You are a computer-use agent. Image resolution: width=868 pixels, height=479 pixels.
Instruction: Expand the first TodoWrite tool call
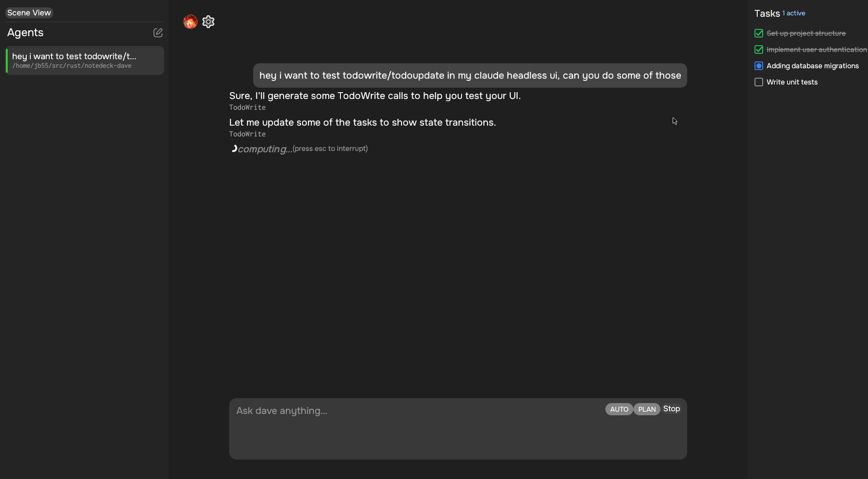coord(247,108)
